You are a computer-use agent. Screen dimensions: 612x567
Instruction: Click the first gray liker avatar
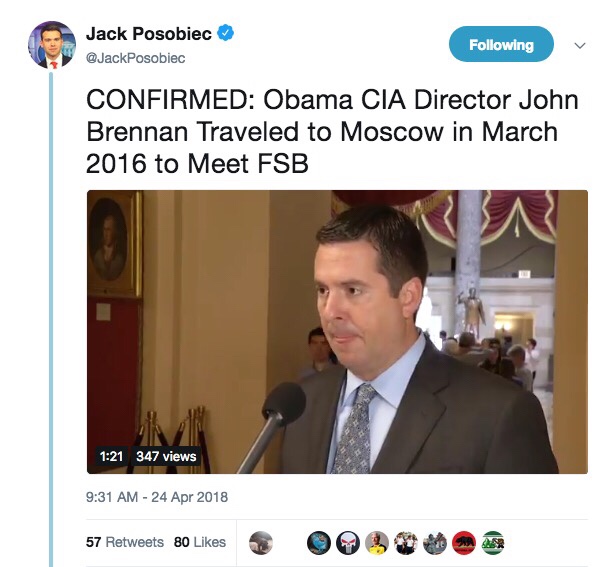(x=260, y=541)
